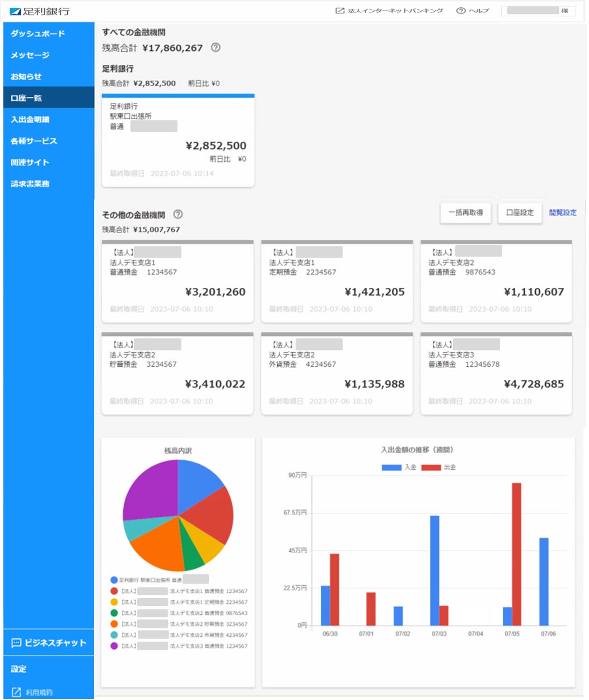Click the external link icon for 法人インターネットバンキング
Screen dimensions: 589x700
tap(339, 11)
